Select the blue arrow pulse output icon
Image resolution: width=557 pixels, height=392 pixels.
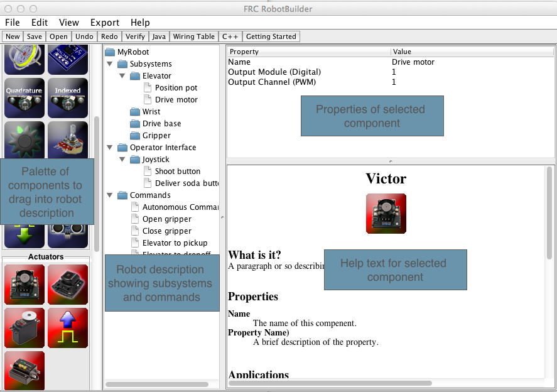pyautogui.click(x=67, y=327)
